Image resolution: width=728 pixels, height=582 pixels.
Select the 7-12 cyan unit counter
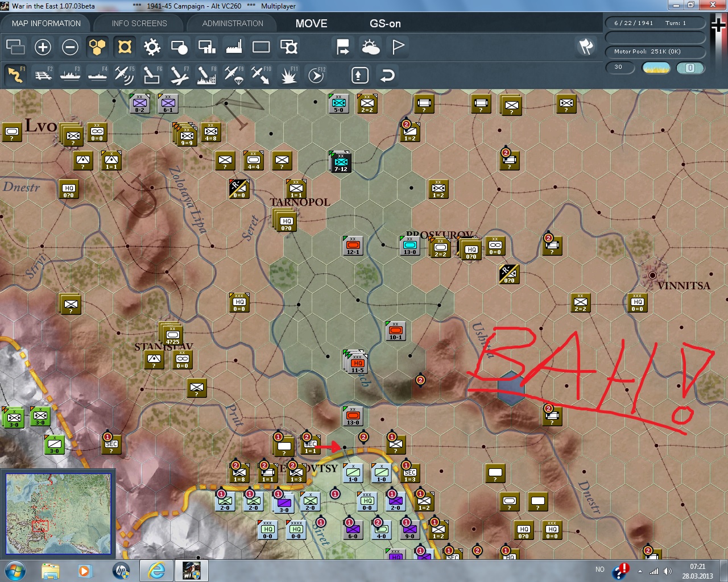(x=341, y=163)
